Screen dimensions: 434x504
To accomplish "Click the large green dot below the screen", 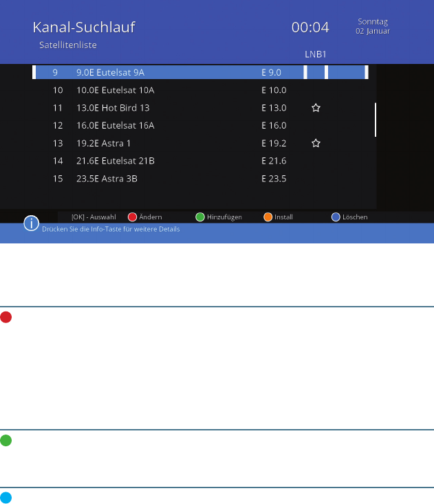I will point(6,440).
